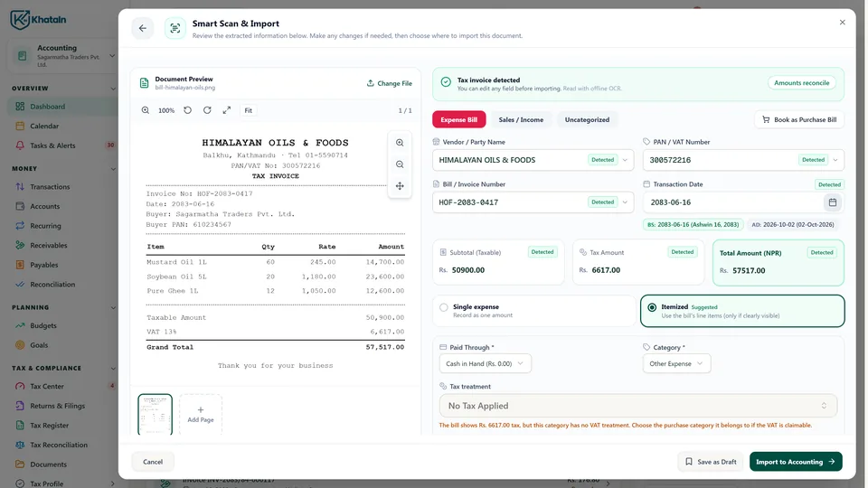
Task: Go back using the arrow button
Action: pyautogui.click(x=143, y=28)
